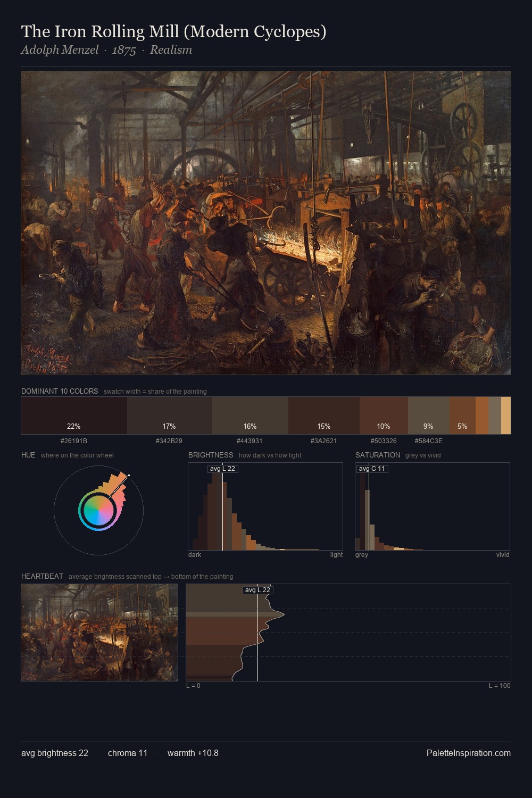The width and height of the screenshot is (532, 798).
Task: Click the 'vivid' axis label under Saturation
Action: pos(503,555)
